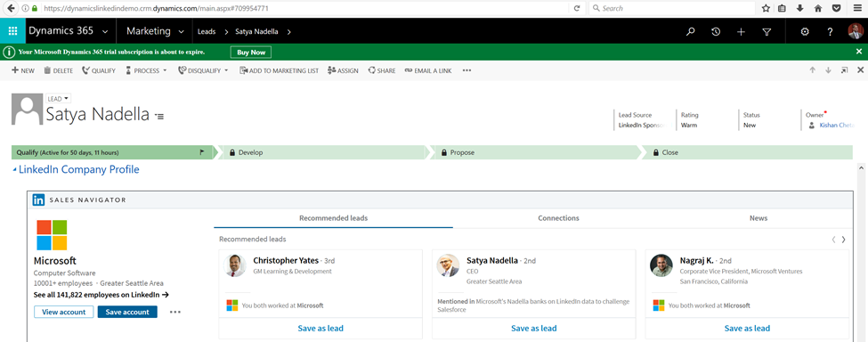Go to the browser home icon
Viewport: 868px width, 342px height.
tap(817, 8)
